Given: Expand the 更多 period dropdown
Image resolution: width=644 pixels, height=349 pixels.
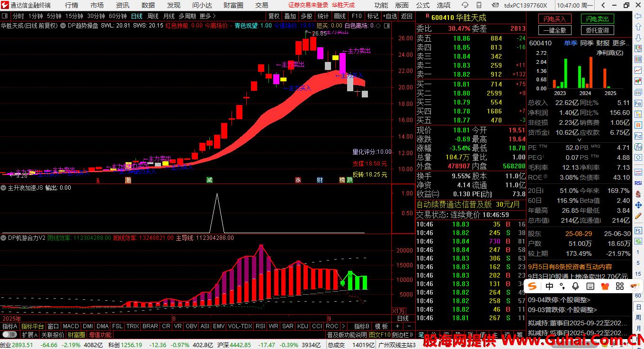Looking at the screenshot, I should click(208, 16).
